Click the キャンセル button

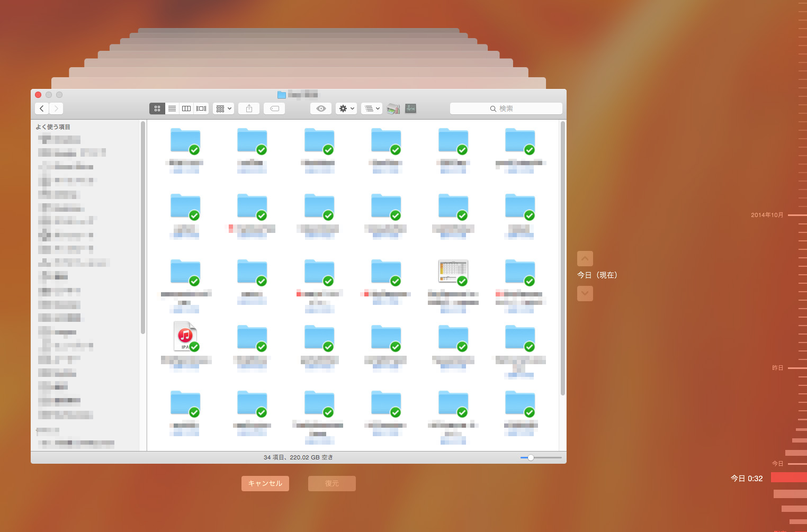coord(265,483)
